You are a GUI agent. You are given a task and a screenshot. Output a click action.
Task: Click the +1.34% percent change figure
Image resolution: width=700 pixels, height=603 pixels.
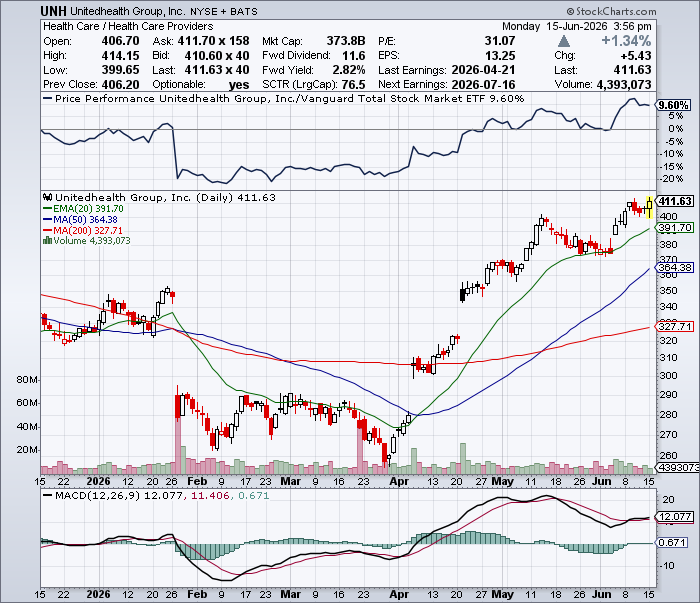[626, 41]
